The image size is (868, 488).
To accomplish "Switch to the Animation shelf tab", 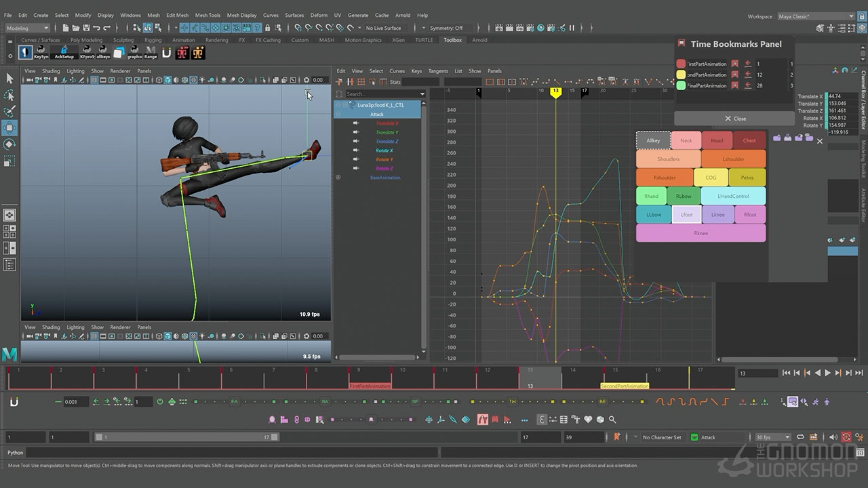I will [183, 40].
